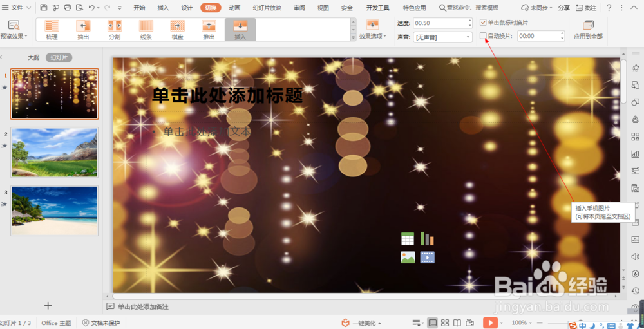Click the 自动换片 time field

click(538, 36)
